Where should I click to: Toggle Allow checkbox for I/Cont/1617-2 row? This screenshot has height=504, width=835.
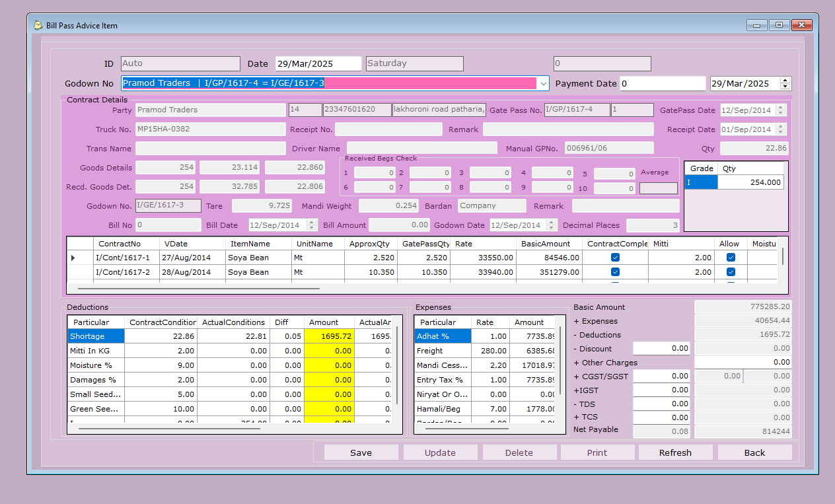click(731, 272)
